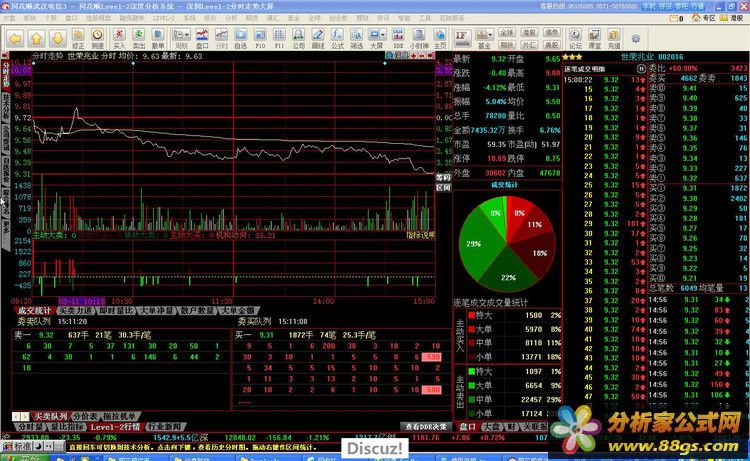
Task: Click the 分时走势 vertical side tab
Action: tap(6, 75)
